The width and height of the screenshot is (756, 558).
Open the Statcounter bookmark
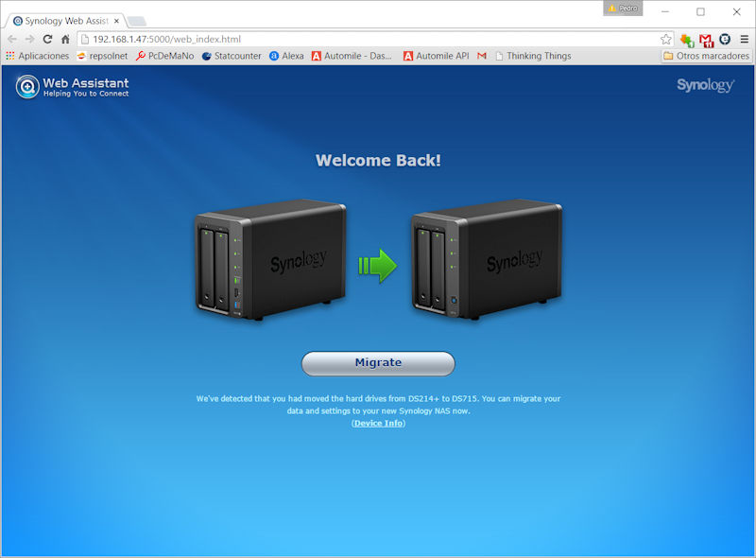[x=232, y=56]
